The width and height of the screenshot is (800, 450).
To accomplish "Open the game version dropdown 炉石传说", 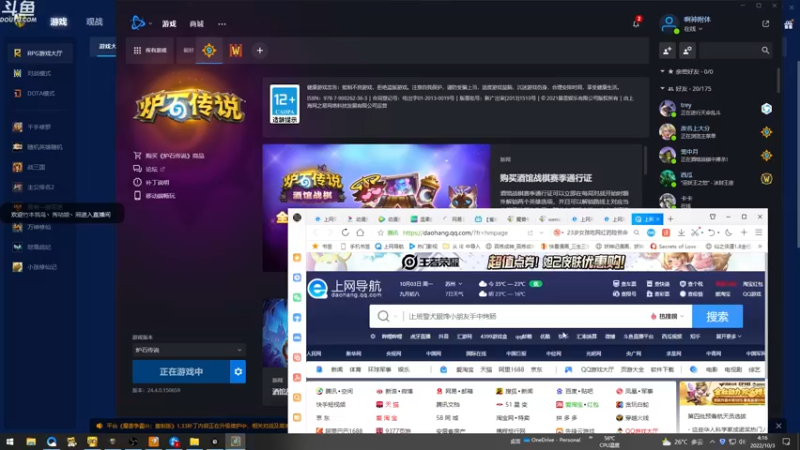I will (x=189, y=350).
